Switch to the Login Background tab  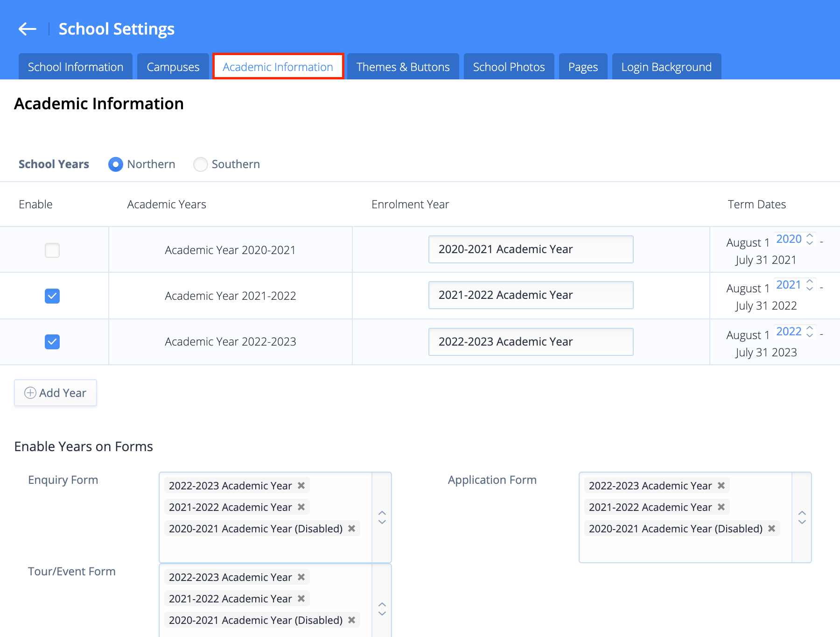click(x=667, y=67)
